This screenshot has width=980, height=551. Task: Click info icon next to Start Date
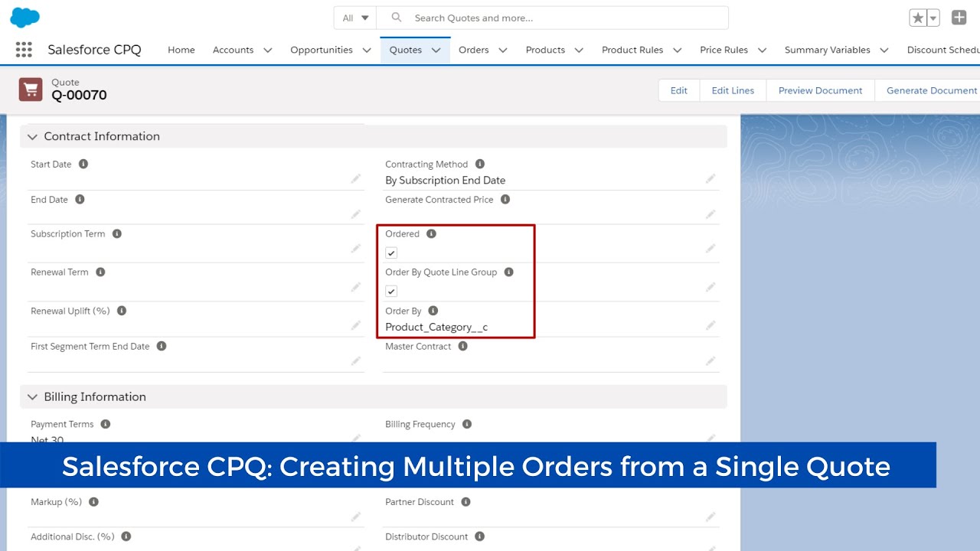pyautogui.click(x=83, y=164)
